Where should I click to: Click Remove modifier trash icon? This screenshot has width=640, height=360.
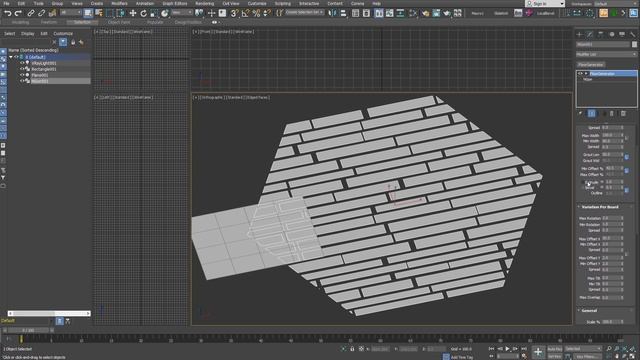611,113
